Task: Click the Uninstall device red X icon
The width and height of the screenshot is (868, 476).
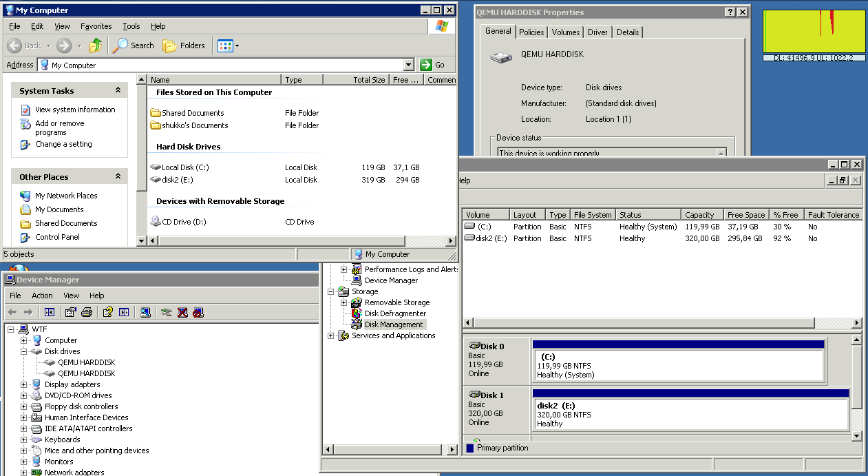Action: point(182,312)
